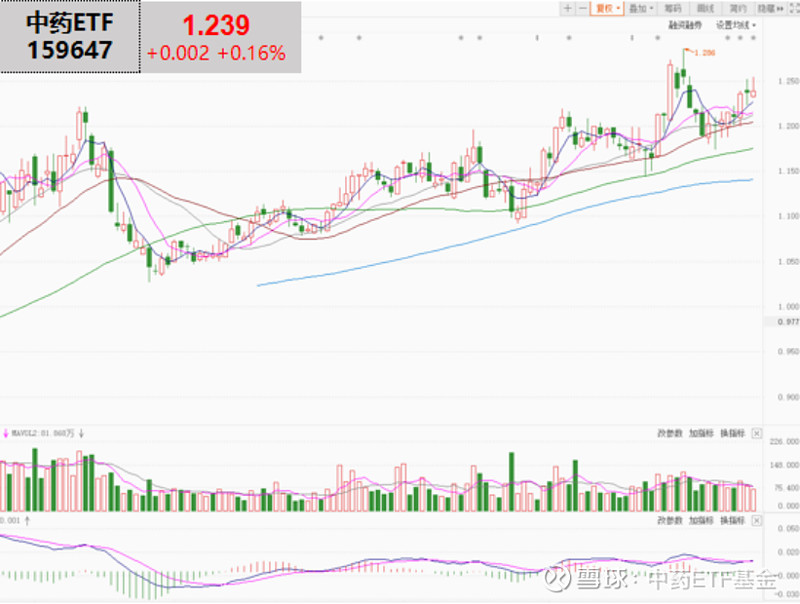This screenshot has height=604, width=800.
Task: Click the percent change +0.16%
Action: point(252,53)
